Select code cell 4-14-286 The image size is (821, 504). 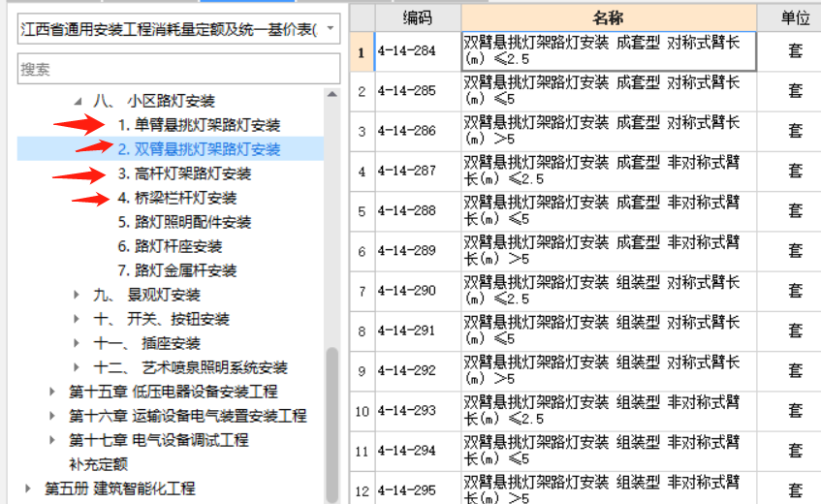tap(418, 131)
